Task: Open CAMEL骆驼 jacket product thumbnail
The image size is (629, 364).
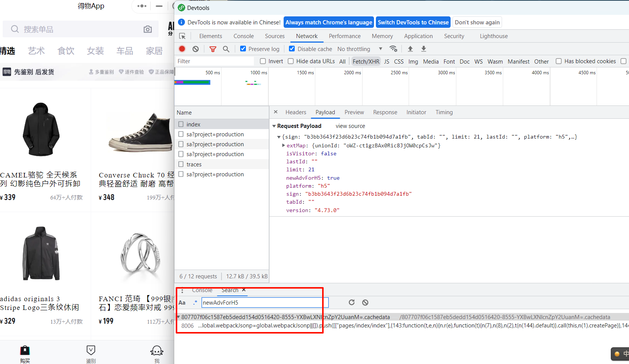Action: (41, 129)
